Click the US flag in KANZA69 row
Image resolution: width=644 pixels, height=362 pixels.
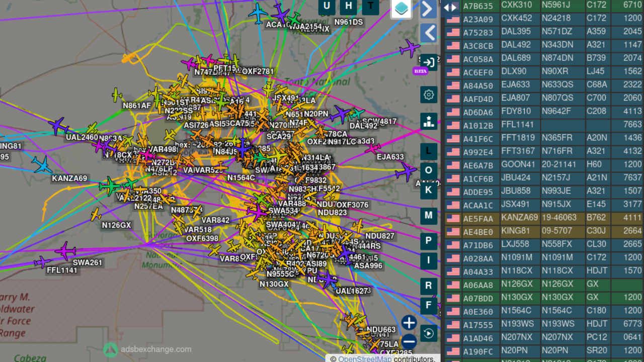pyautogui.click(x=453, y=218)
